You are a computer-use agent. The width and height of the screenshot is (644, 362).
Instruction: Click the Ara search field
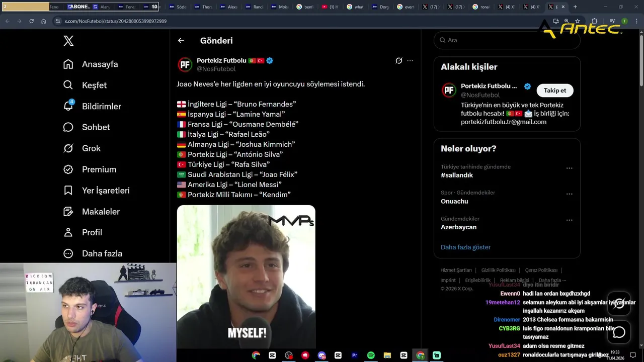coord(507,40)
